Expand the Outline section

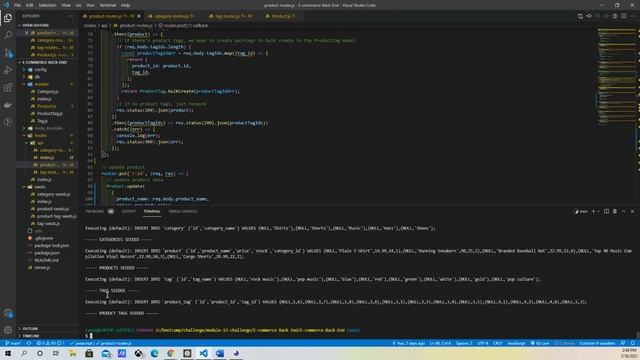(31, 329)
